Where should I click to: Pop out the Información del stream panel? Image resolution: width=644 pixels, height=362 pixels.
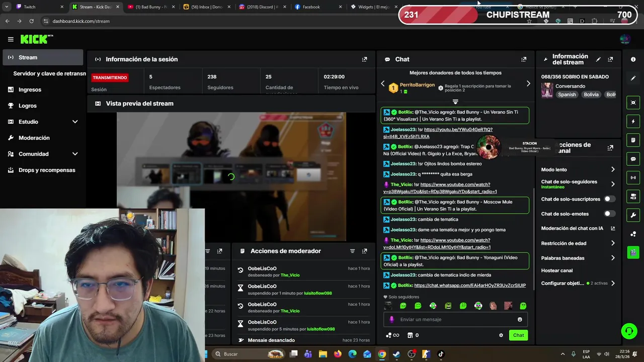click(x=610, y=59)
